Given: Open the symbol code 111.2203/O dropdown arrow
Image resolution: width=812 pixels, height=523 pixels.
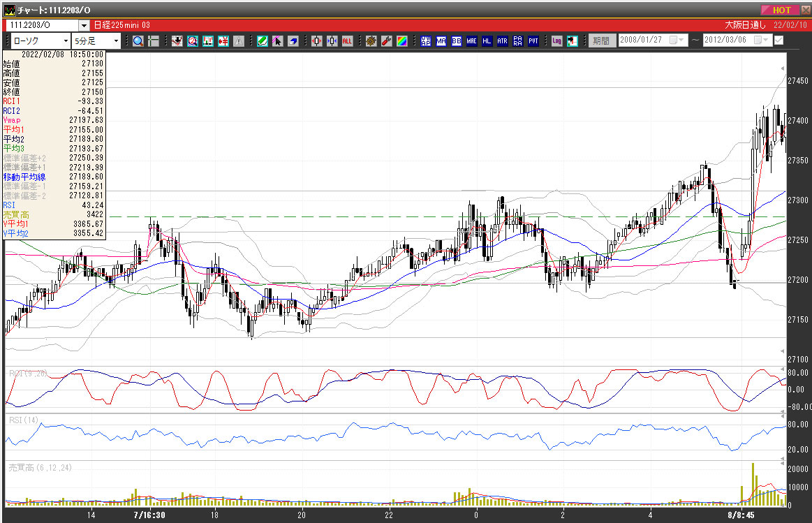Looking at the screenshot, I should point(84,25).
